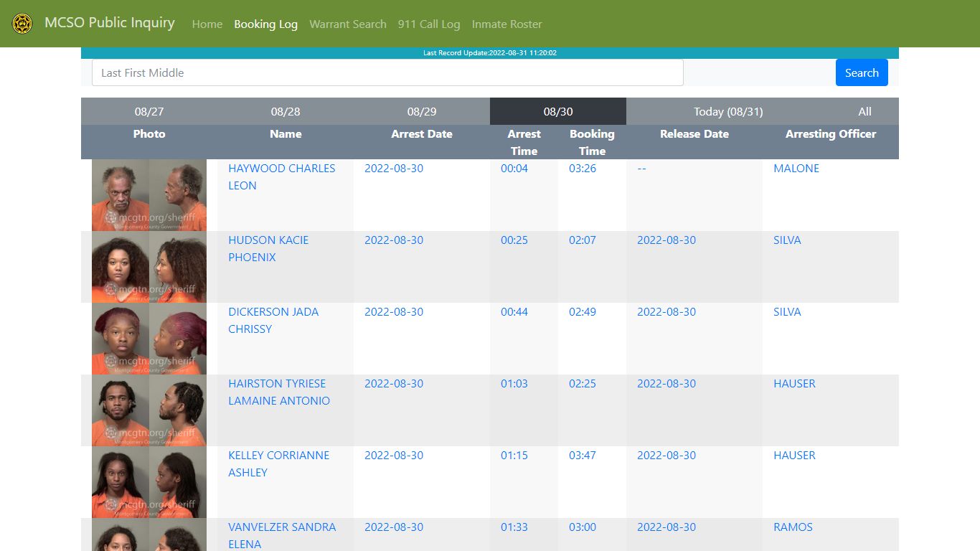
Task: Switch to the 08/28 date tab
Action: coord(286,111)
